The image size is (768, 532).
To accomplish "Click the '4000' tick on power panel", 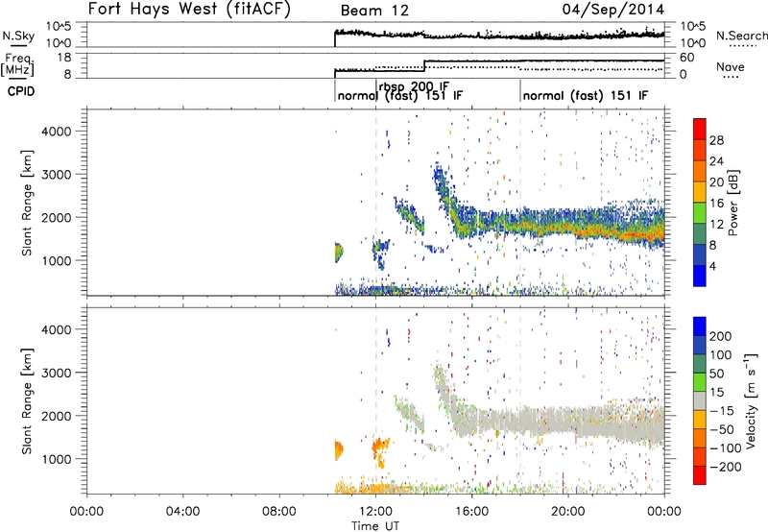I will click(x=57, y=132).
